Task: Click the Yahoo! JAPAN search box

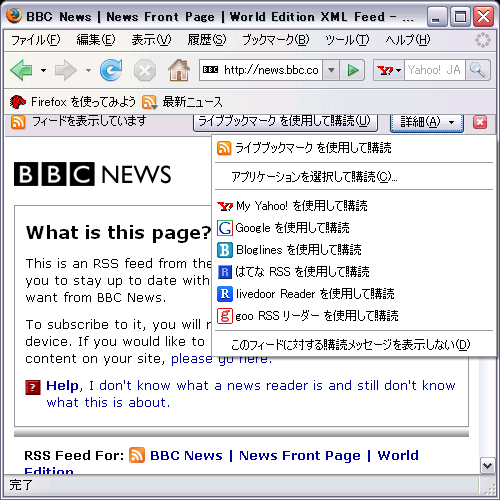Action: click(x=435, y=70)
